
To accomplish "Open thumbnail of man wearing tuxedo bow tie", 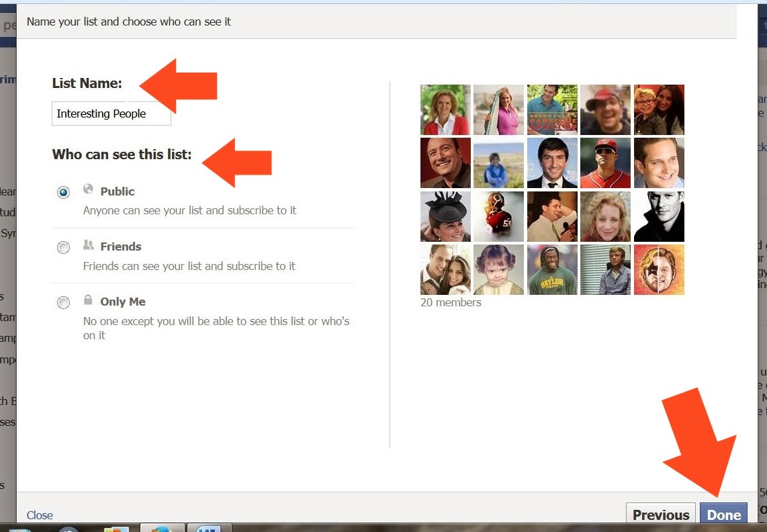I will pyautogui.click(x=552, y=163).
